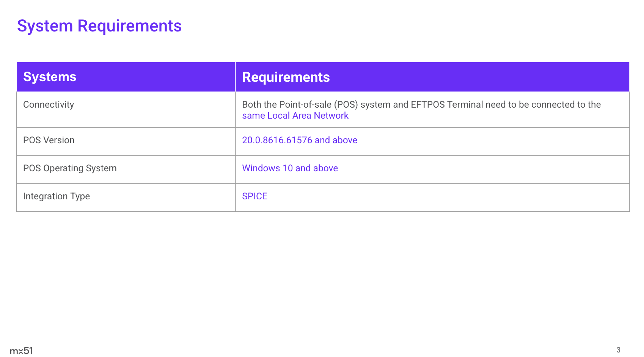
Task: Select the Systems column header
Action: pyautogui.click(x=50, y=77)
